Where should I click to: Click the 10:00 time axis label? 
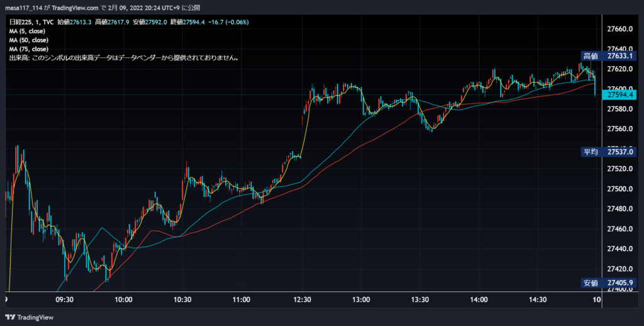[124, 300]
